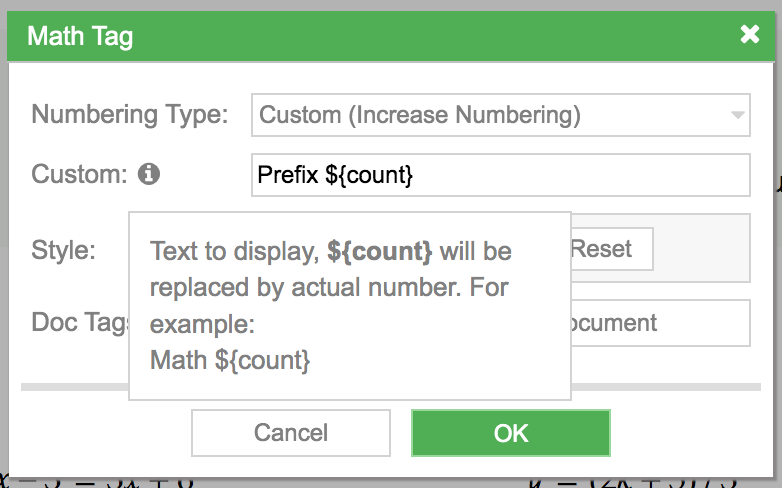
Task: Cancel the Math Tag dialog
Action: pyautogui.click(x=291, y=433)
